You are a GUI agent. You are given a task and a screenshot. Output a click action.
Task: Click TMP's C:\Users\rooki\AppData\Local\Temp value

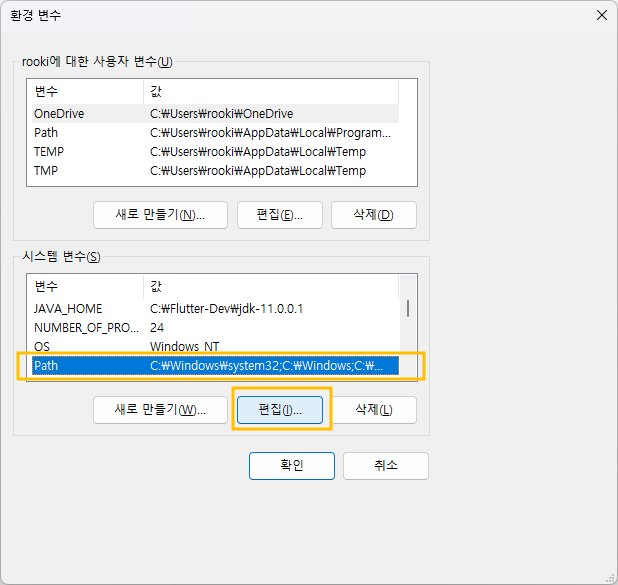point(258,170)
